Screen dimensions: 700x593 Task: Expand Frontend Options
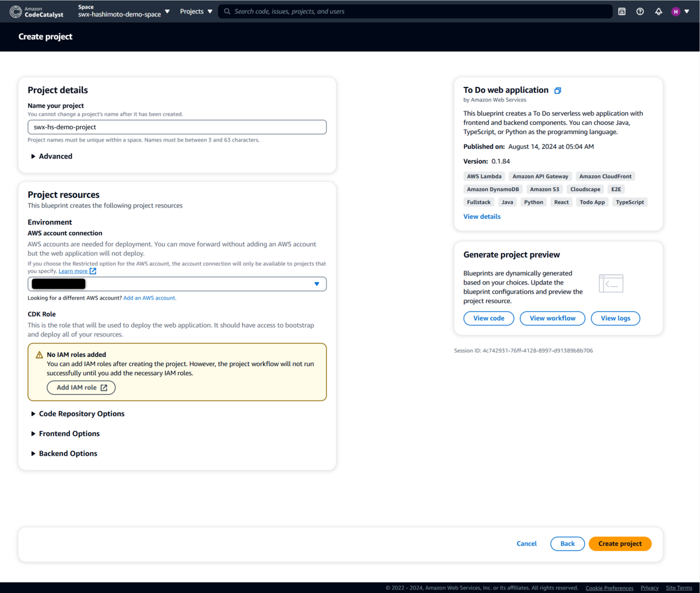[x=65, y=434]
